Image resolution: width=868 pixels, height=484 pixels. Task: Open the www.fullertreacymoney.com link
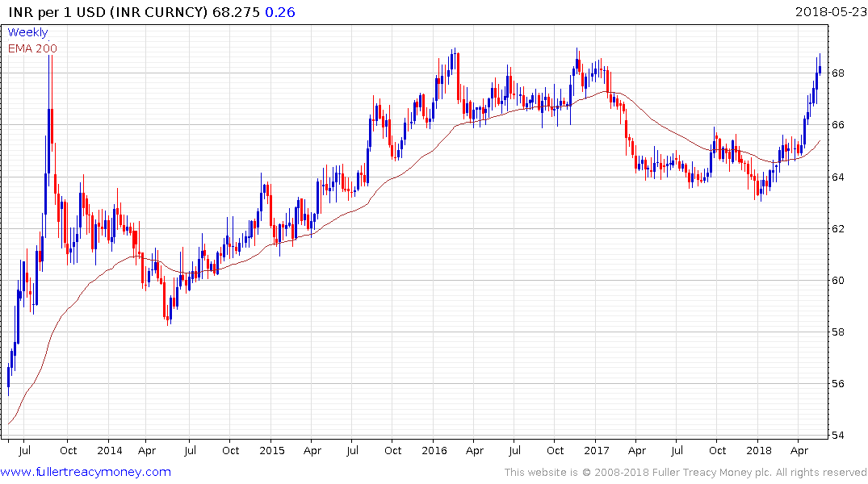point(86,472)
